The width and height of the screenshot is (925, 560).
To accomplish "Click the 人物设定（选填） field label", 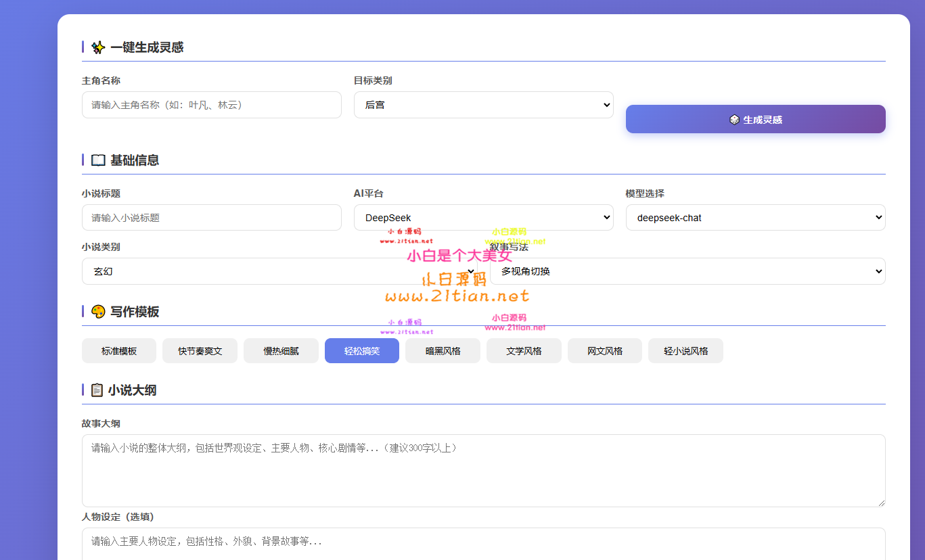I will coord(118,517).
